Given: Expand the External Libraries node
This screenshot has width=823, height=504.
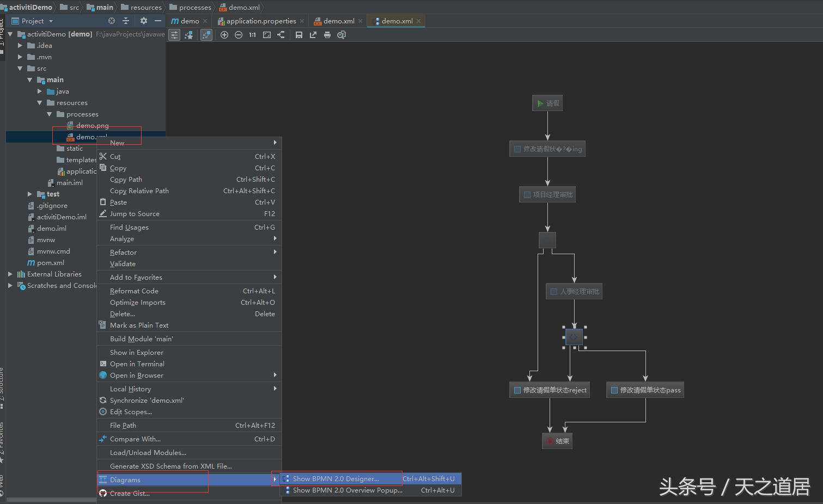Looking at the screenshot, I should pos(10,274).
